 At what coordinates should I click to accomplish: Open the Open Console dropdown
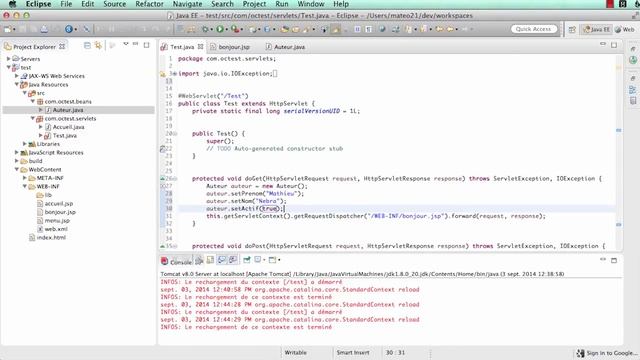tap(279, 260)
